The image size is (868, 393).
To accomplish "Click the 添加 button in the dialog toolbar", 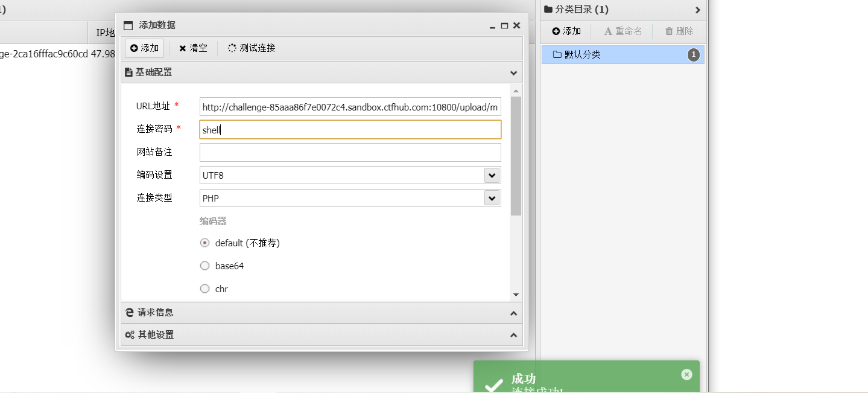I will (x=144, y=48).
